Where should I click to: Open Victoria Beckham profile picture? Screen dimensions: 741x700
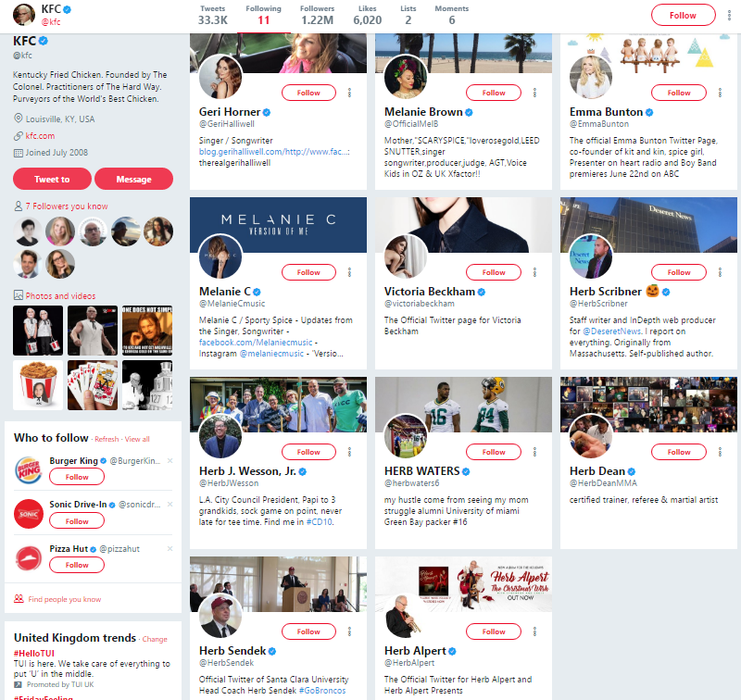[406, 256]
